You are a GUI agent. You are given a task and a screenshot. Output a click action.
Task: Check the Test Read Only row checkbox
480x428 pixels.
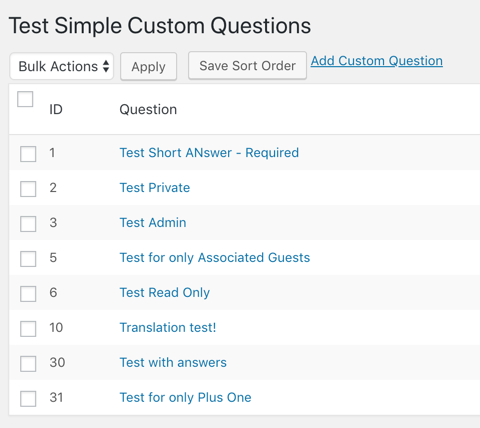[x=28, y=294]
